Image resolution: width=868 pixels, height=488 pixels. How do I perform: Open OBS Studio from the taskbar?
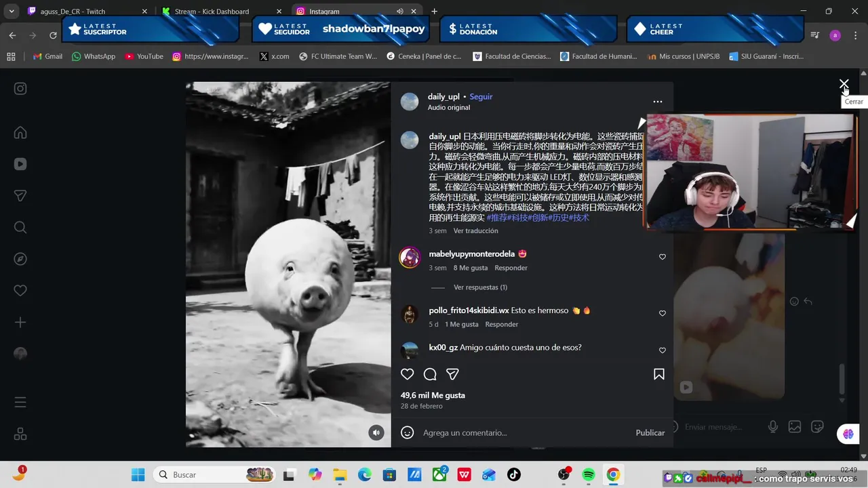point(564,475)
